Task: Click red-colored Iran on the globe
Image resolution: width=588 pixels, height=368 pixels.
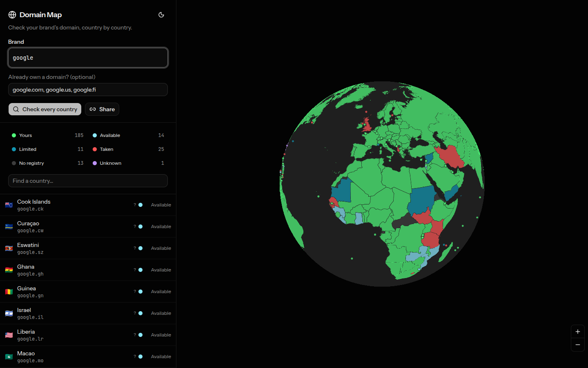Action: click(x=451, y=157)
